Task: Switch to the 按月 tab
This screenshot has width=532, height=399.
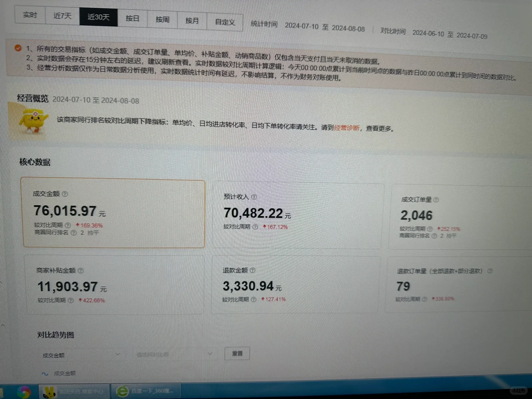Action: click(x=192, y=21)
